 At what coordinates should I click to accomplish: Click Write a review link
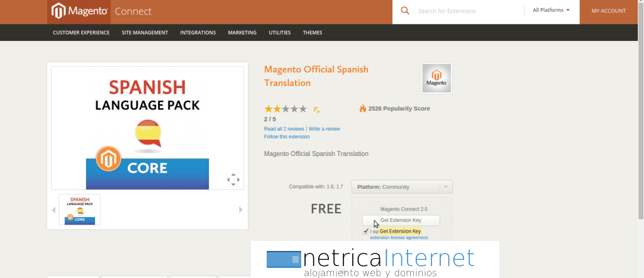(325, 129)
